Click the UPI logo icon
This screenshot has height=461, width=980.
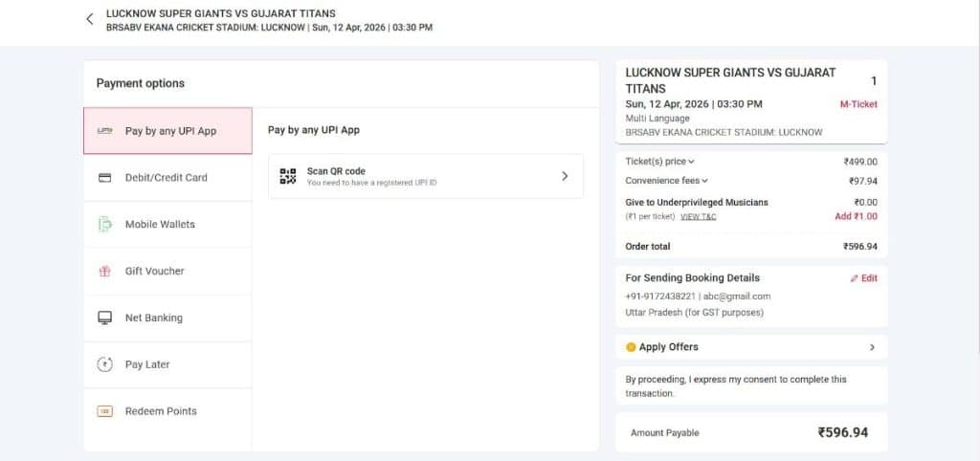click(105, 131)
